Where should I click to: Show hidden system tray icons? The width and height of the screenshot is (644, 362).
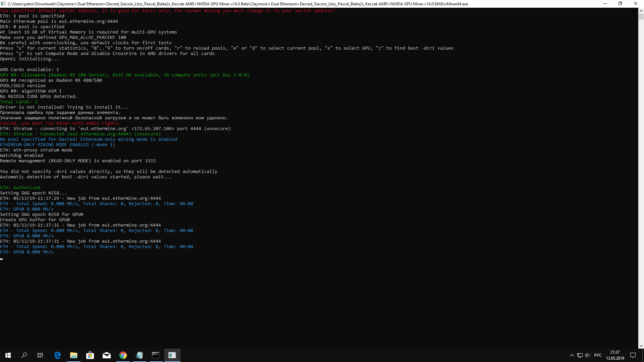coord(572,355)
